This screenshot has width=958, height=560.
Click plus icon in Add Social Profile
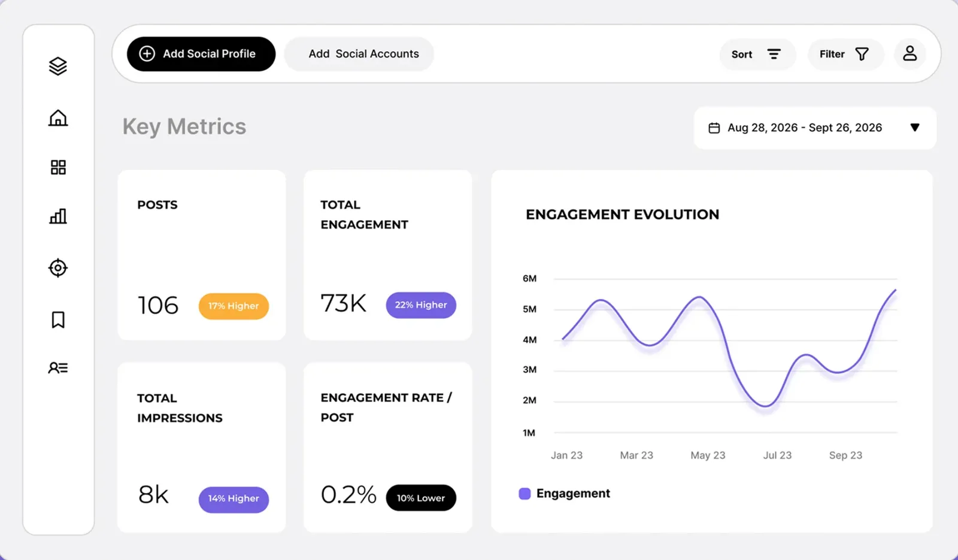point(147,53)
